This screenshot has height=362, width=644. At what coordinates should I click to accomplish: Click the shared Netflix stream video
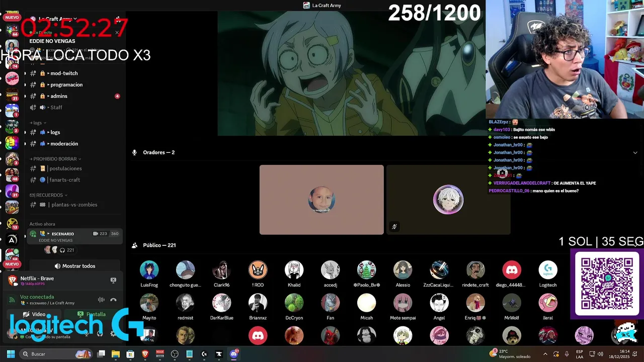pyautogui.click(x=352, y=73)
